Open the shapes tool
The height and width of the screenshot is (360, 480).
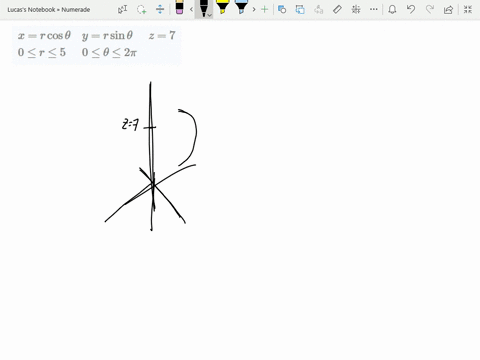282,9
